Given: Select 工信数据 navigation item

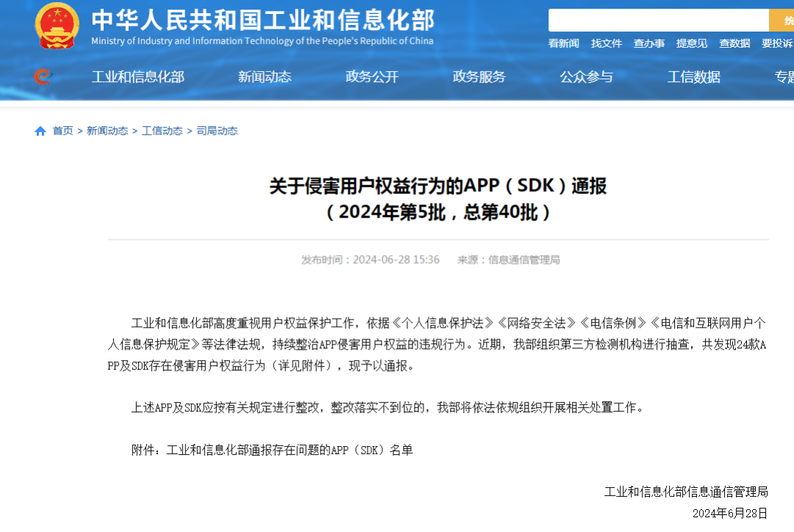Looking at the screenshot, I should click(693, 77).
